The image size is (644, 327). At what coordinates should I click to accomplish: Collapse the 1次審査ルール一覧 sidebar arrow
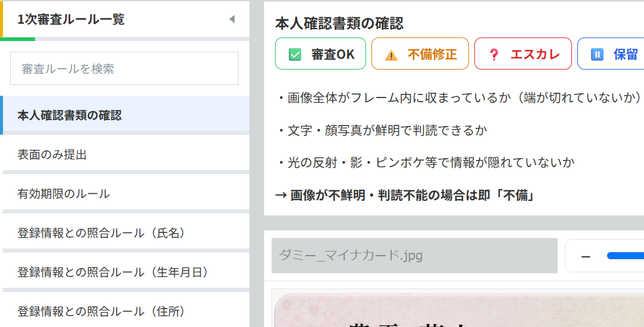232,19
